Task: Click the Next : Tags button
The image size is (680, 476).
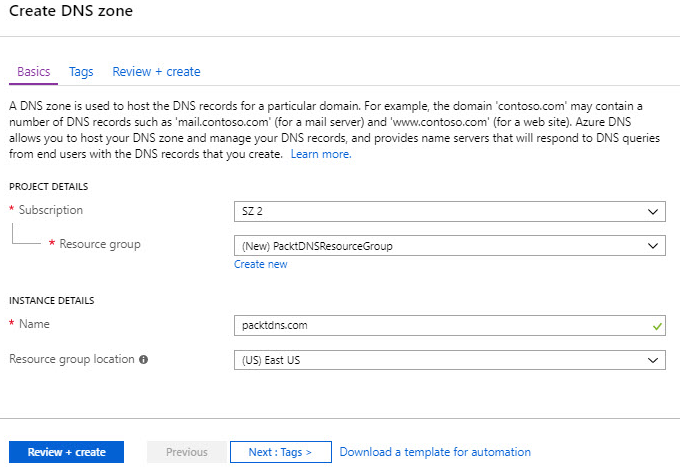Action: click(x=281, y=452)
